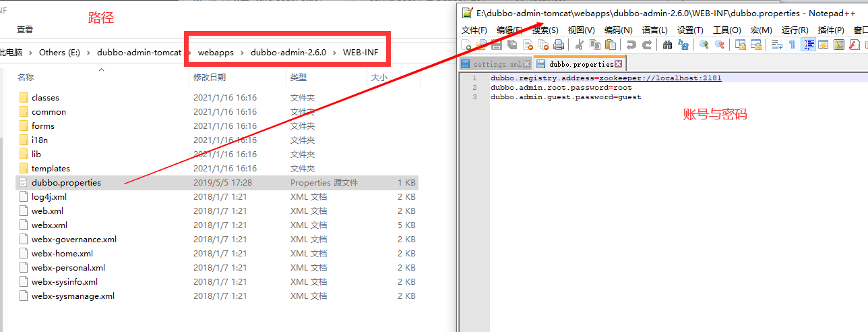The image size is (868, 332).
Task: Click the Undo arrow icon
Action: 631,45
